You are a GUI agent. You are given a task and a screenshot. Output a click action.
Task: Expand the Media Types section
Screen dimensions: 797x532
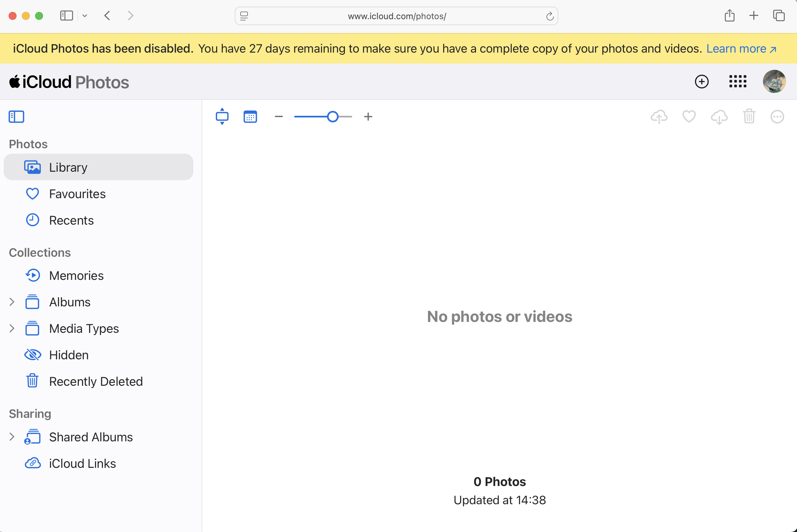[x=12, y=329]
